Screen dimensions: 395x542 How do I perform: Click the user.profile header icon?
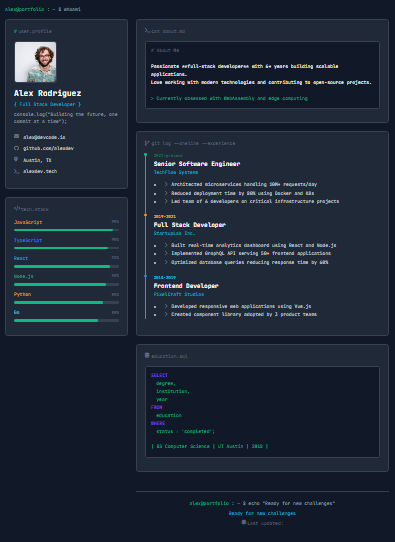tap(15, 31)
